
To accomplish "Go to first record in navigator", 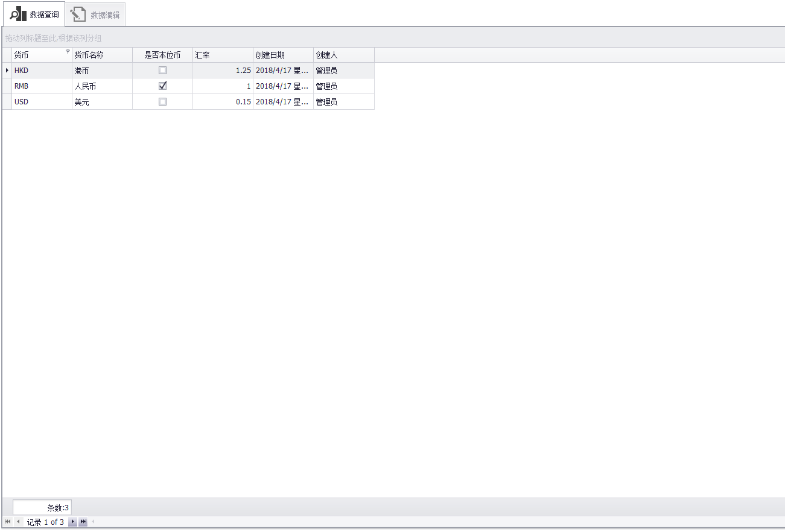I will (8, 522).
